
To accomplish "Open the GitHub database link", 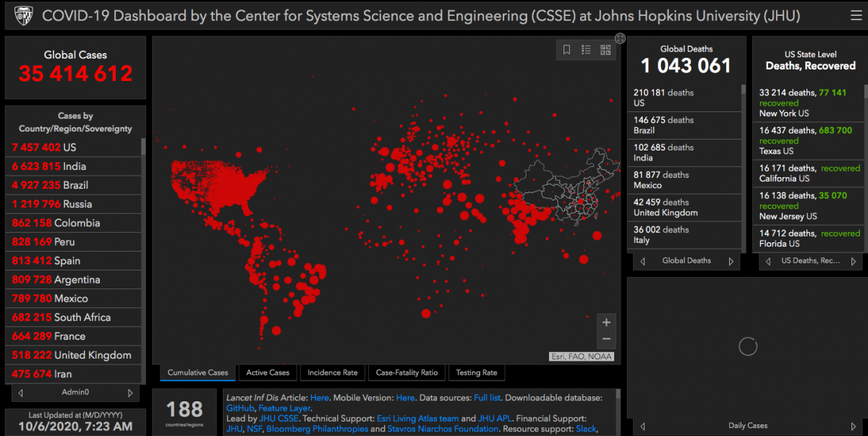I will coord(241,408).
